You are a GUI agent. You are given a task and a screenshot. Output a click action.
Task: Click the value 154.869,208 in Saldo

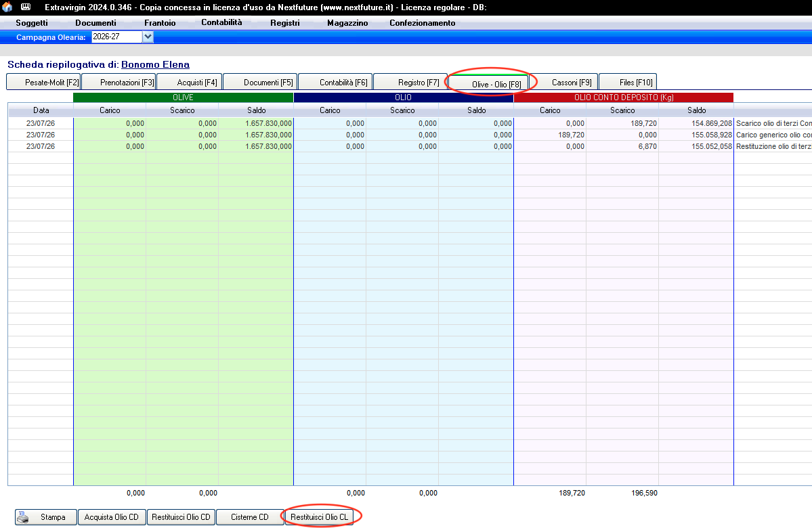click(712, 123)
